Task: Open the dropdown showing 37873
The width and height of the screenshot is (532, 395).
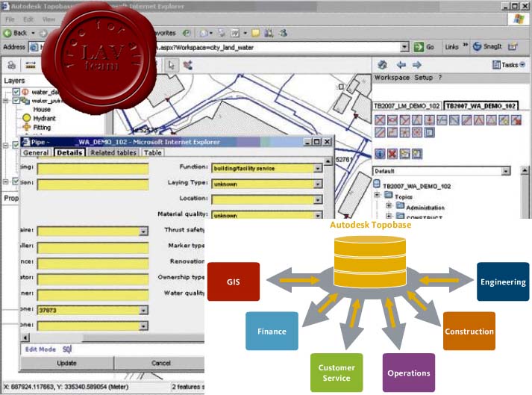Action: tap(143, 310)
